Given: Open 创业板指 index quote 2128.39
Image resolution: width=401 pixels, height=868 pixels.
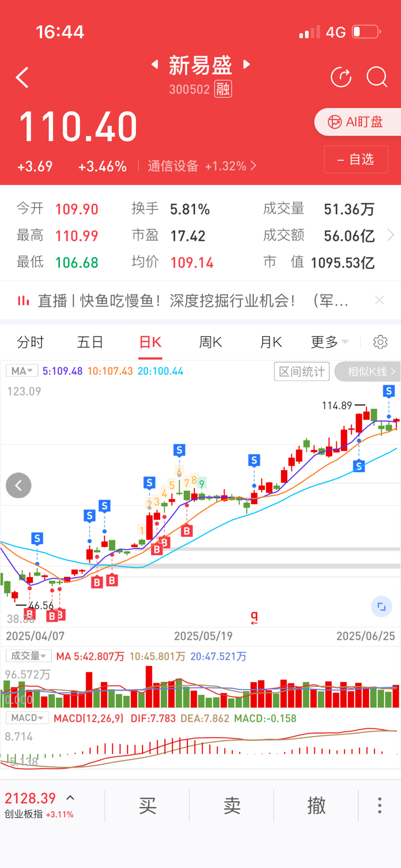Looking at the screenshot, I should (x=30, y=799).
